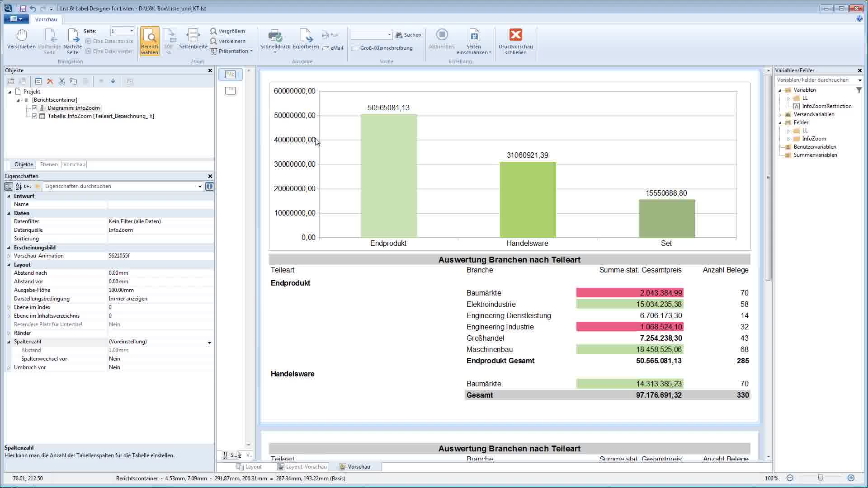The image size is (868, 488).
Task: Open the Vorschau ribbon tab
Action: pos(46,19)
